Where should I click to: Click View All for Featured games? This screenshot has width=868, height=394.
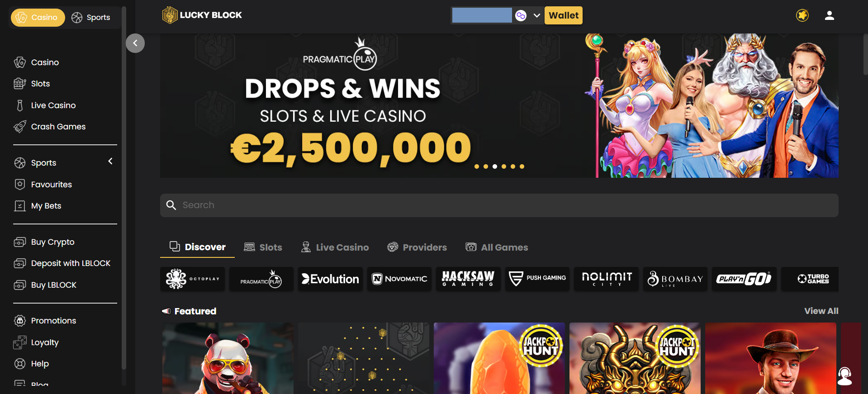(x=821, y=311)
